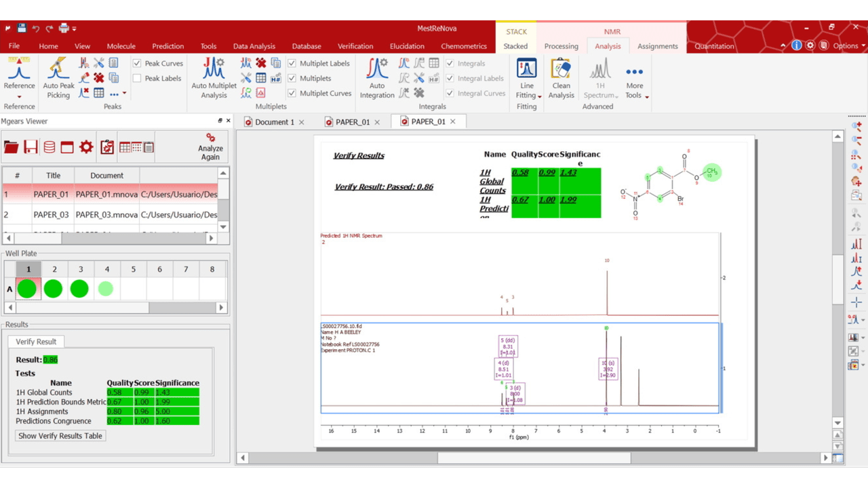Close the Document 1 tab
The width and height of the screenshot is (868, 488).
tap(302, 122)
